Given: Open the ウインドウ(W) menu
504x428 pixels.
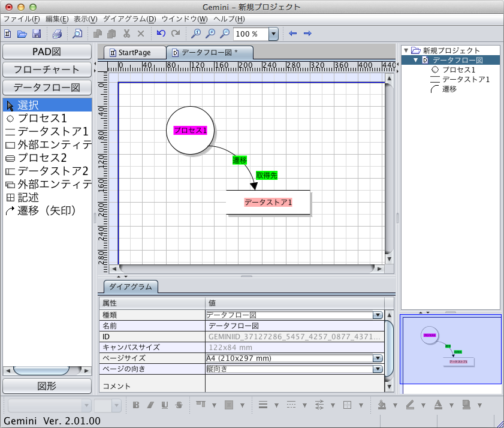Looking at the screenshot, I should click(185, 19).
